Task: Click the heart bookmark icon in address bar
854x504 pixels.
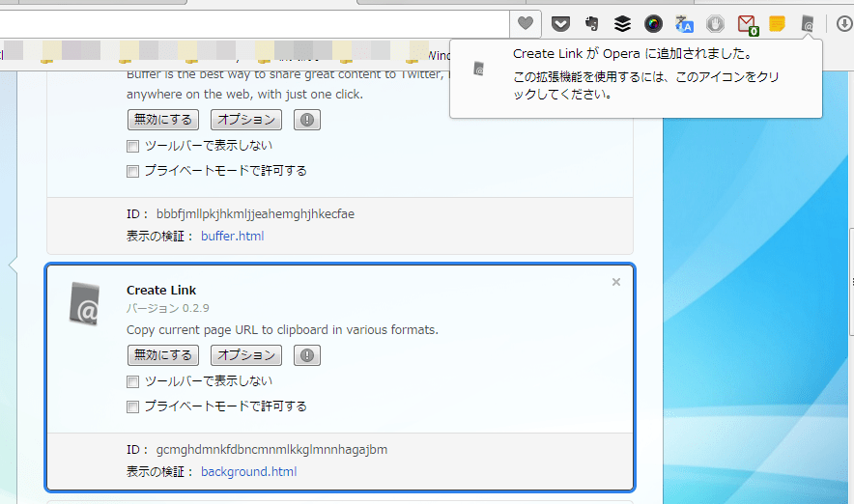Action: (x=525, y=23)
